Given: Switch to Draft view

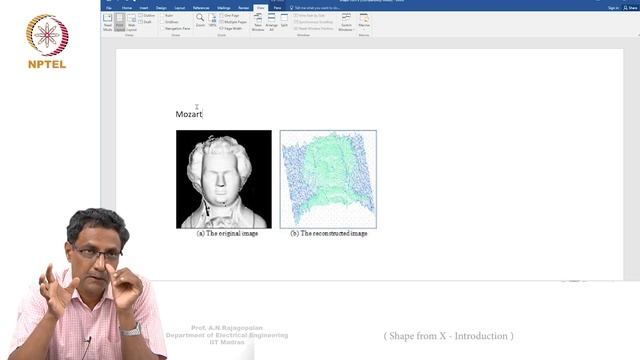Looking at the screenshot, I should pos(145,22).
